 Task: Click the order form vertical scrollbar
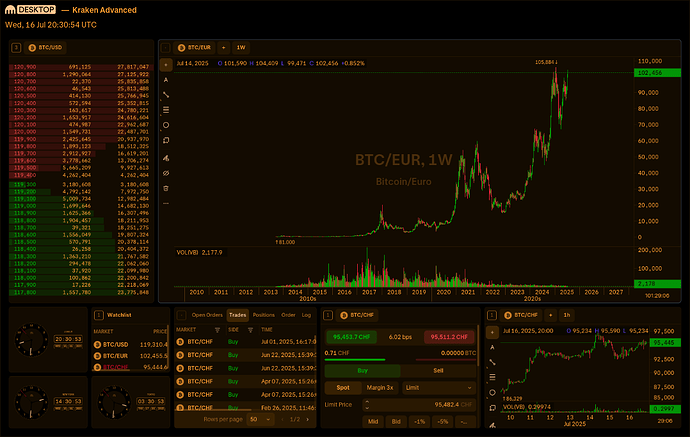[x=478, y=345]
